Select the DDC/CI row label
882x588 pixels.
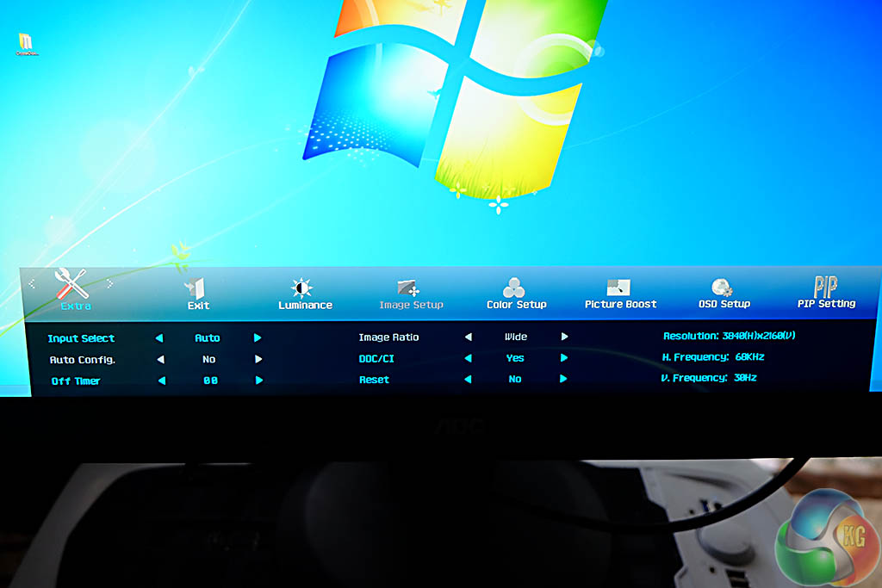376,359
